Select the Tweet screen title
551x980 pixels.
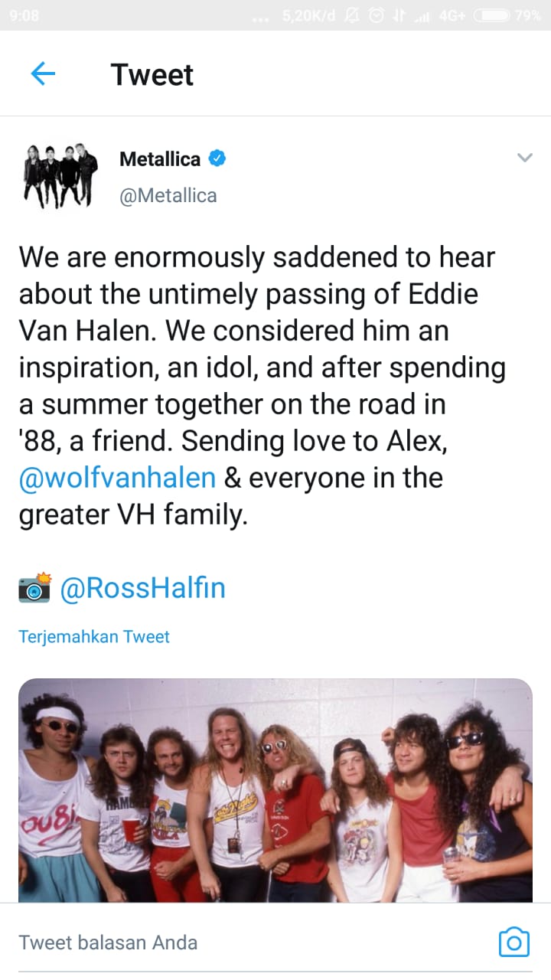pos(152,73)
